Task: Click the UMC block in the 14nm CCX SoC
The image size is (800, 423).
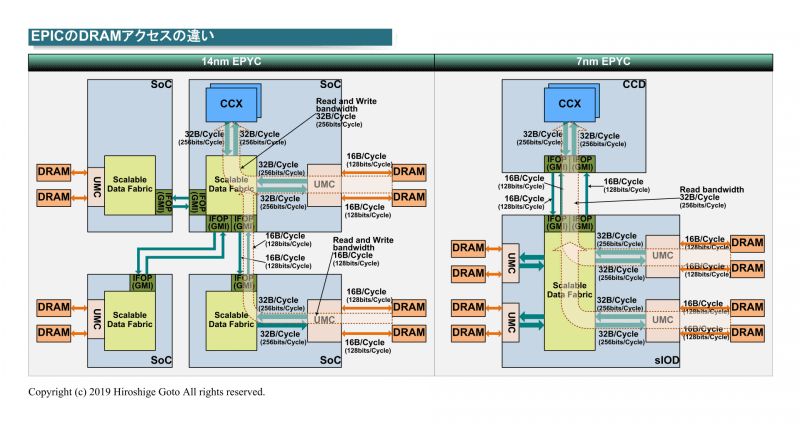Action: point(324,185)
